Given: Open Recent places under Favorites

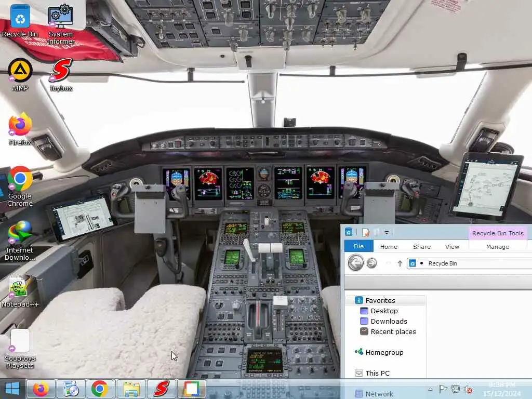Looking at the screenshot, I should click(393, 331).
